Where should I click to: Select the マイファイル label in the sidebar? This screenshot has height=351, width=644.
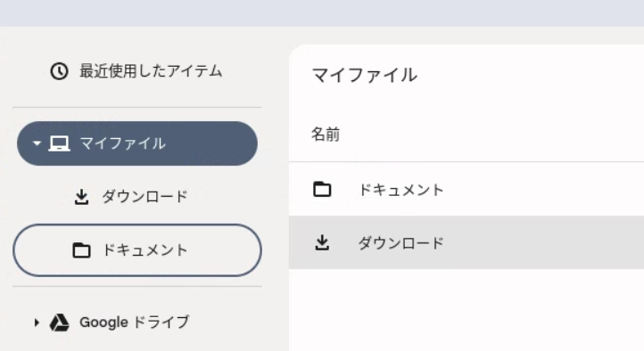tap(122, 143)
